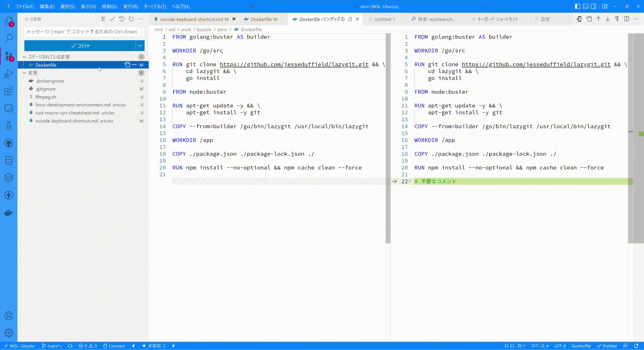Open source control more actions ellipsis
The height and width of the screenshot is (350, 644).
click(141, 19)
